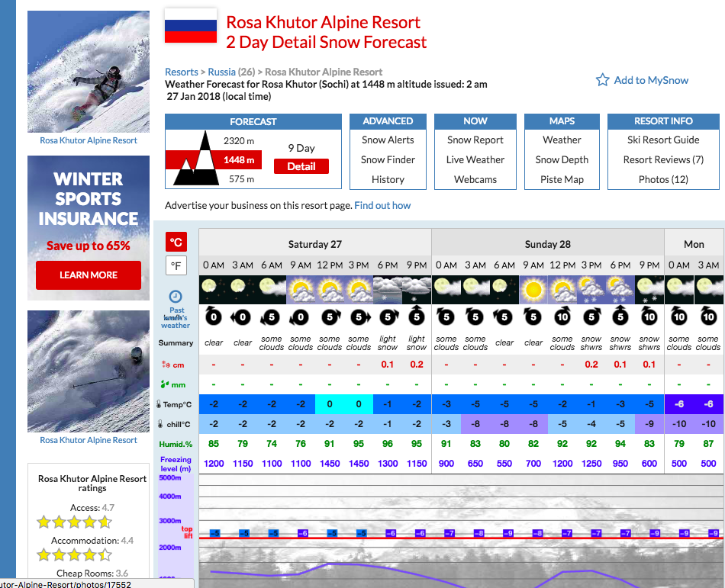Click the Add to MySnow star icon
Image resolution: width=725 pixels, height=588 pixels.
click(x=602, y=80)
